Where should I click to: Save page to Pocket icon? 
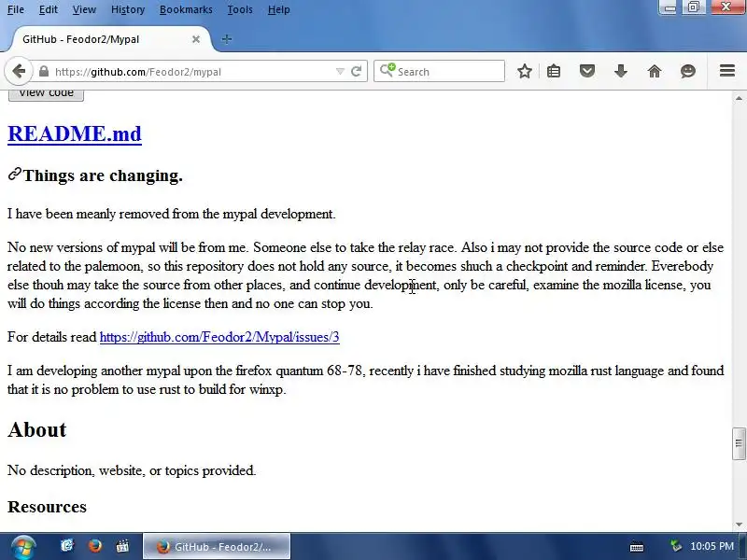click(x=587, y=72)
